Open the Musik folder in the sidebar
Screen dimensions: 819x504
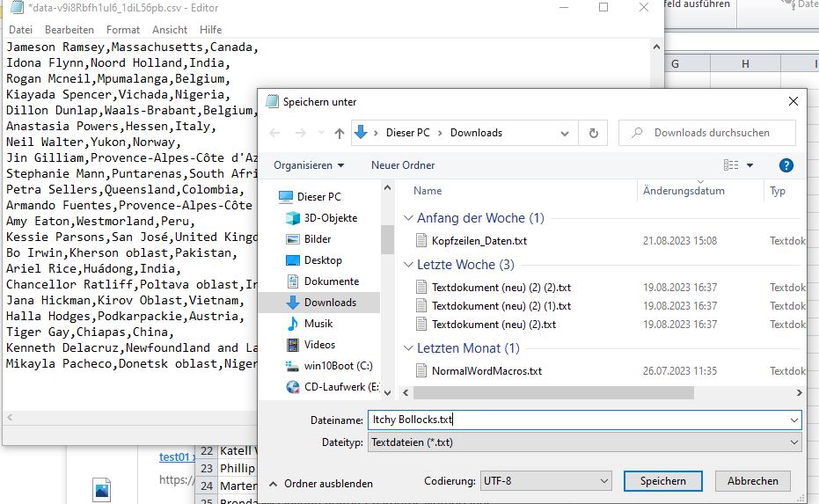click(318, 324)
